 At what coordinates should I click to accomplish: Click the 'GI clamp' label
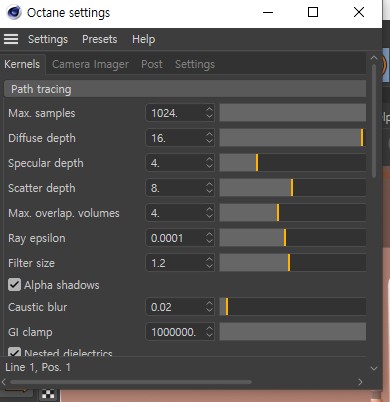coord(30,332)
